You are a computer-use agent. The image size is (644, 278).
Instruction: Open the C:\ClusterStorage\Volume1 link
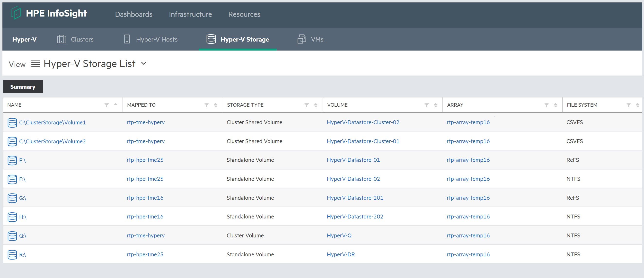pos(53,122)
